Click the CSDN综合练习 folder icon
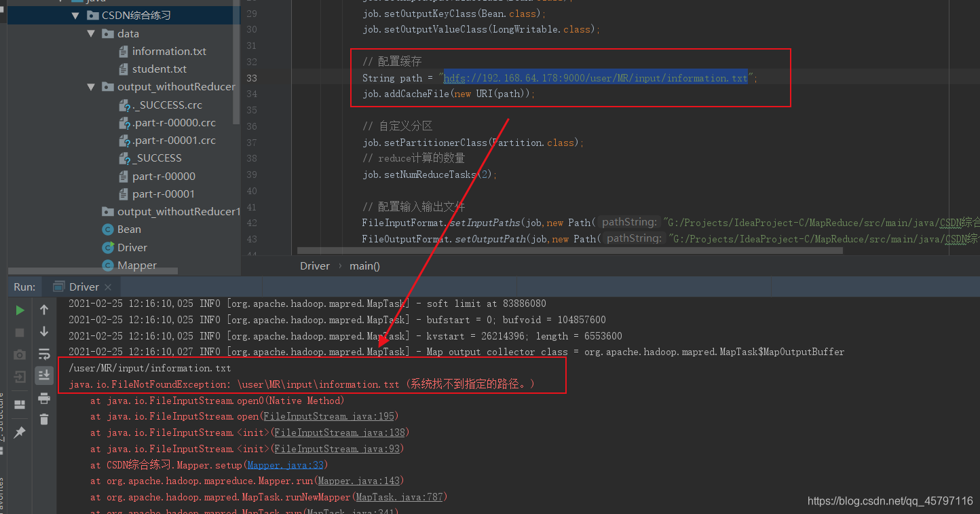980x514 pixels. pos(92,16)
